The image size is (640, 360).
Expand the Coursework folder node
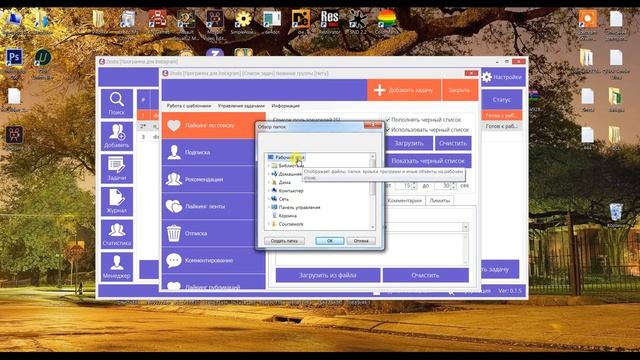tap(269, 224)
